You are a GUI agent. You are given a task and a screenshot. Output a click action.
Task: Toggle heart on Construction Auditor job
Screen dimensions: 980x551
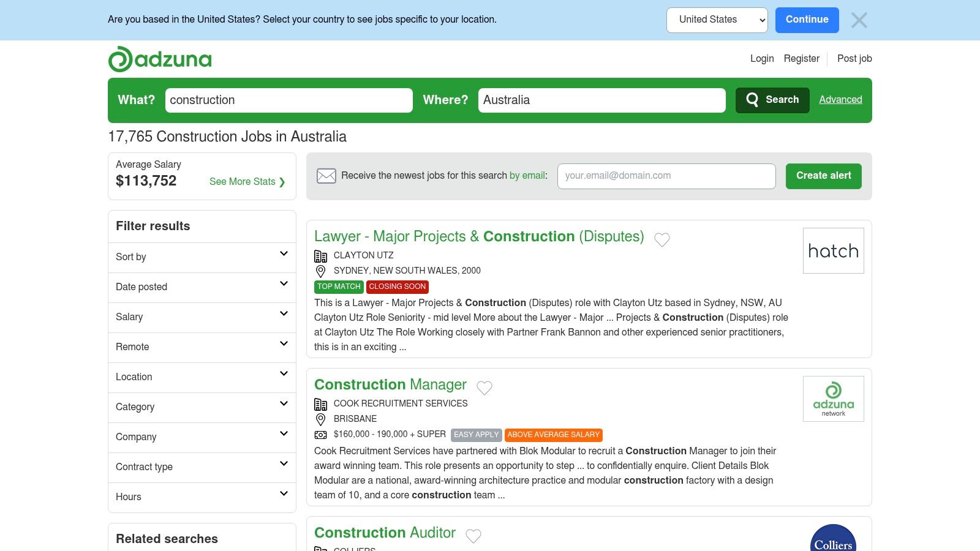pyautogui.click(x=473, y=536)
